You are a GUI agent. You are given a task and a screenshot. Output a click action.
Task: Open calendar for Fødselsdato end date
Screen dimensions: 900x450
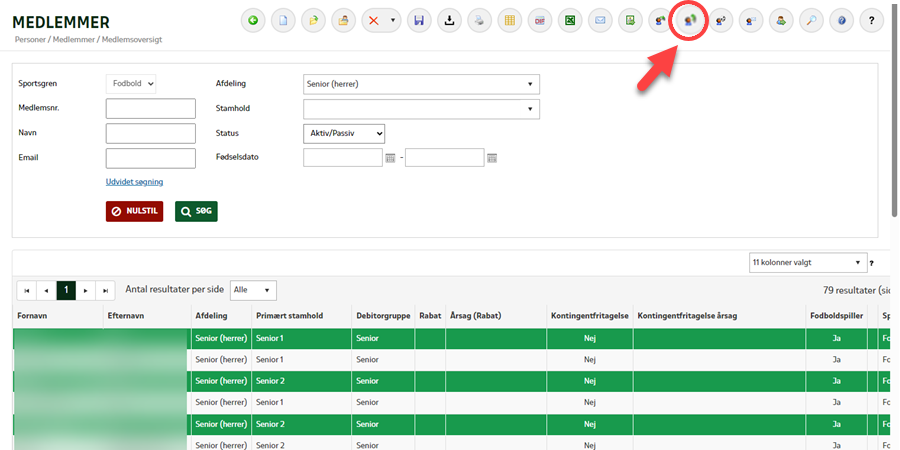[x=492, y=158]
